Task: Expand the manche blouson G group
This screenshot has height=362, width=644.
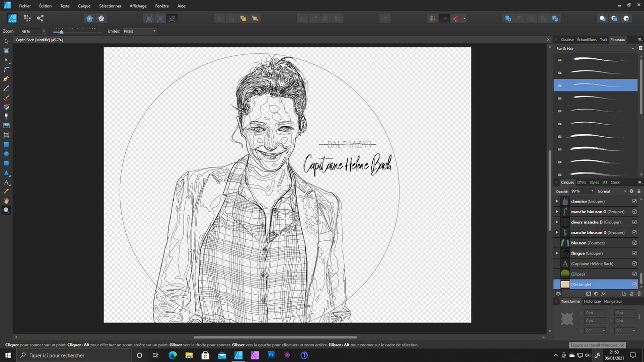Action: (557, 212)
